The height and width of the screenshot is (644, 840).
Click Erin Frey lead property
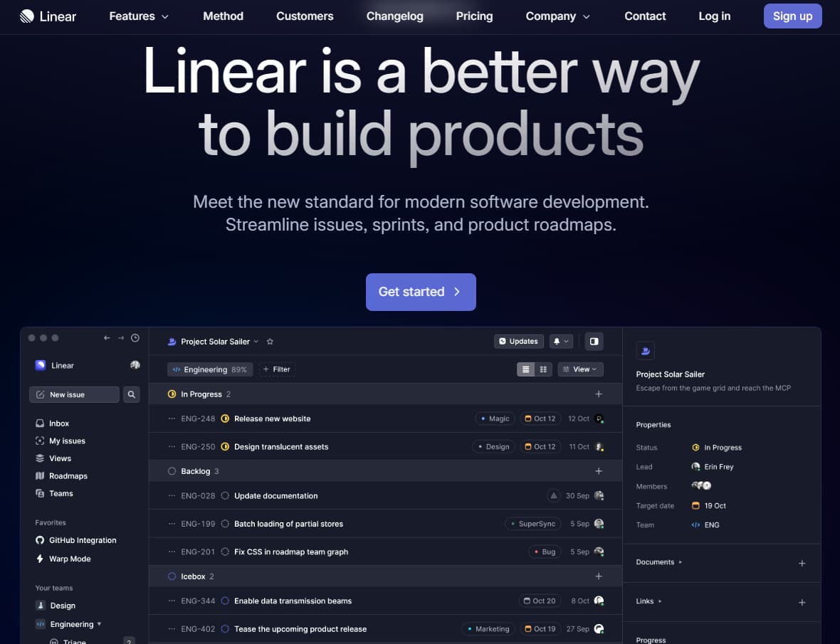(713, 467)
